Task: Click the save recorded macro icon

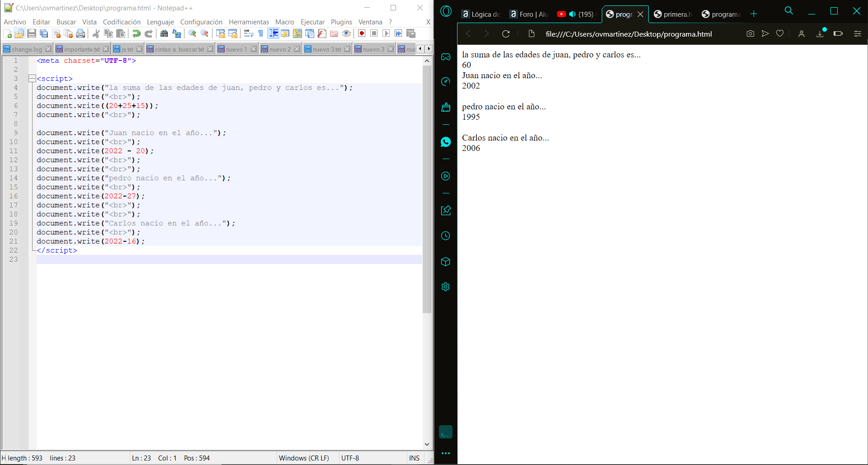Action: coord(411,33)
